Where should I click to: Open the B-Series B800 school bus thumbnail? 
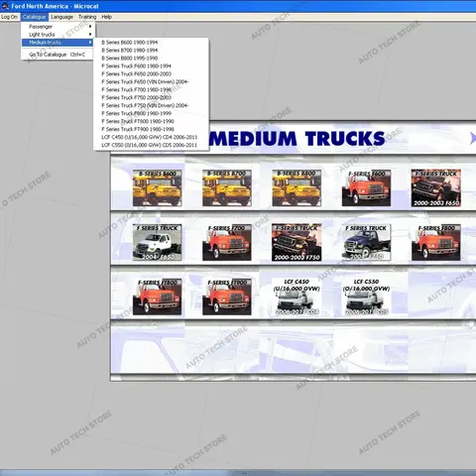(297, 188)
